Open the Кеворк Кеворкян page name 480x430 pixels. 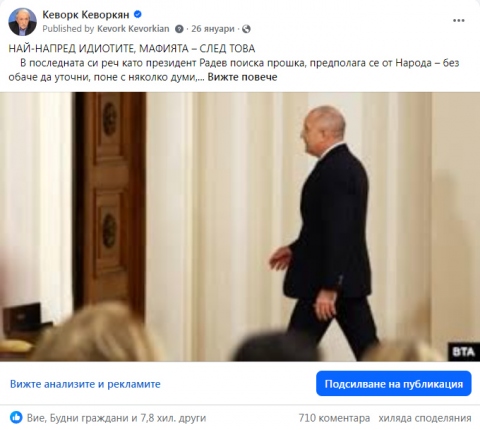point(86,14)
